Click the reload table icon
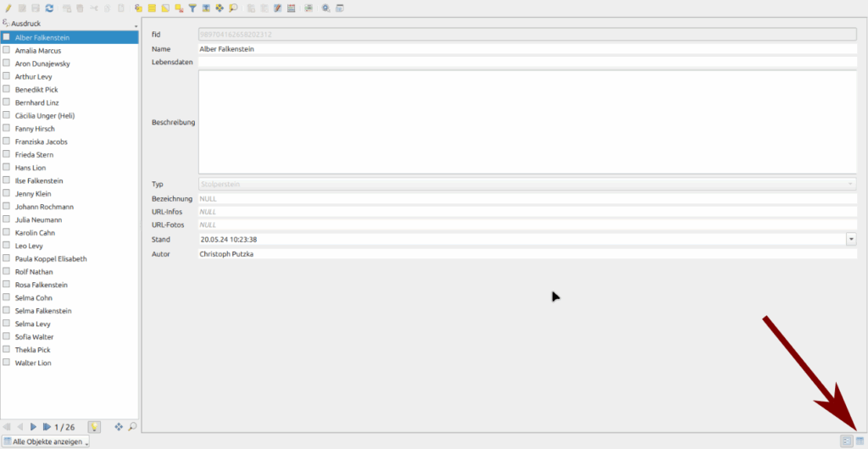This screenshot has height=449, width=868. click(49, 8)
